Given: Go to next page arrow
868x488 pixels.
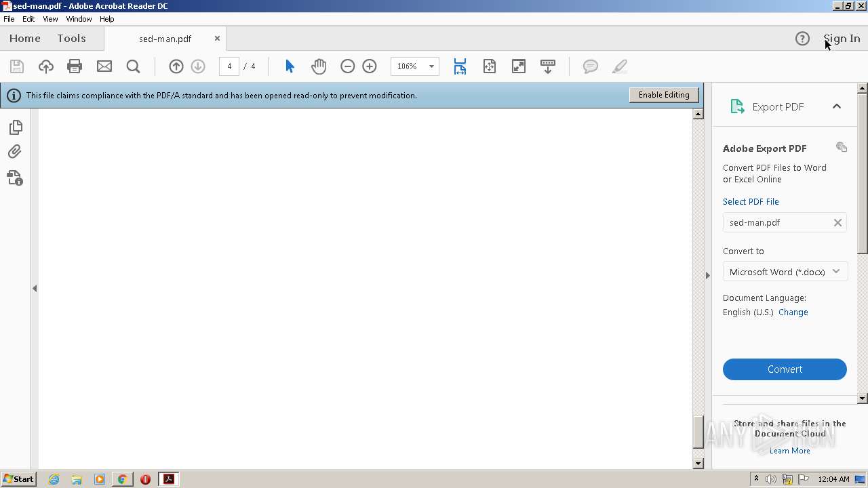Looking at the screenshot, I should point(198,66).
